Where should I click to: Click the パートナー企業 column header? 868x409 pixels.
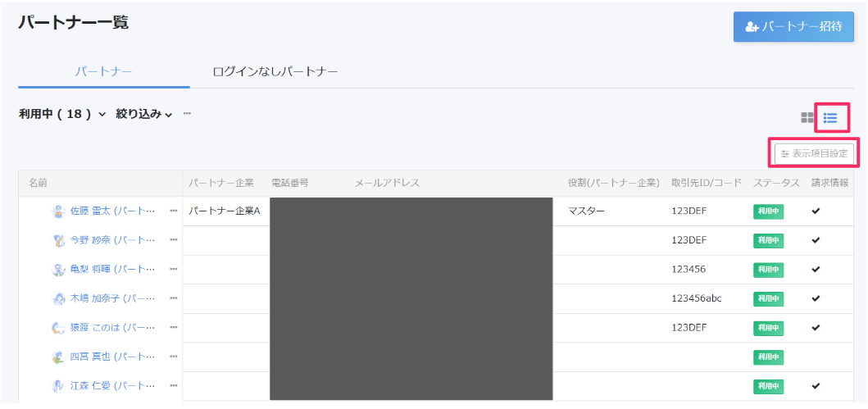pos(220,184)
